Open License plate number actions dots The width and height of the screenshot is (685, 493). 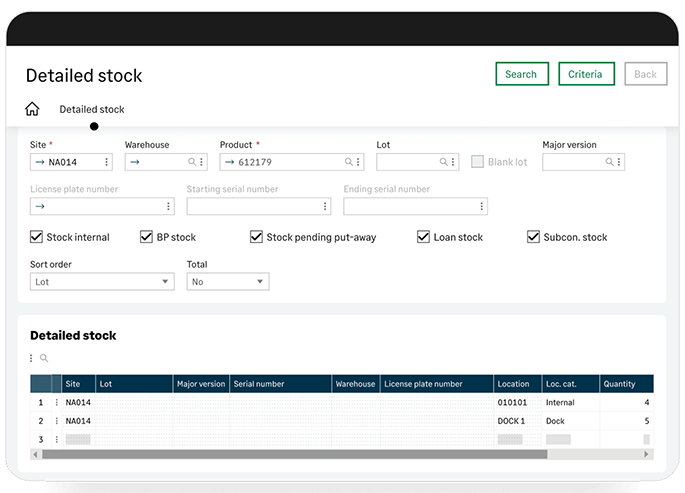pos(168,206)
